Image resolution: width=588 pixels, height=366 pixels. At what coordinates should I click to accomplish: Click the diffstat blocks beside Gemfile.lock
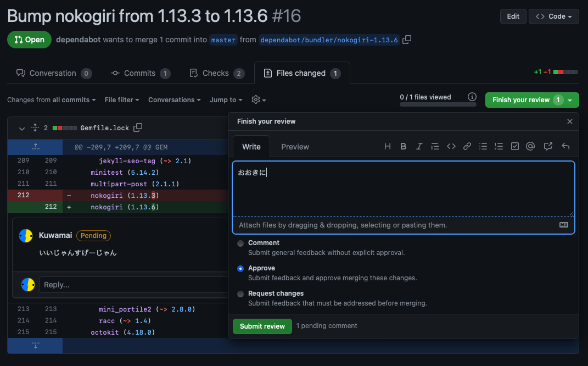click(x=64, y=128)
